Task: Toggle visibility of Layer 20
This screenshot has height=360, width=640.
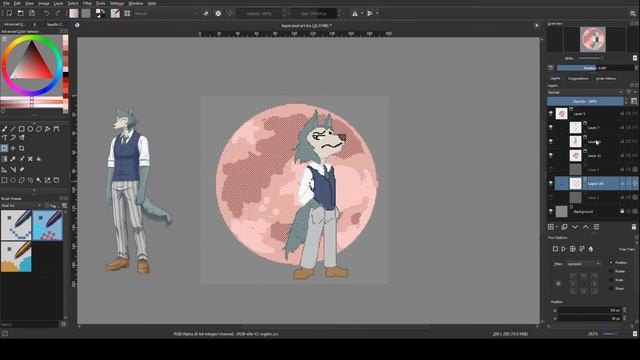Action: pyautogui.click(x=551, y=183)
